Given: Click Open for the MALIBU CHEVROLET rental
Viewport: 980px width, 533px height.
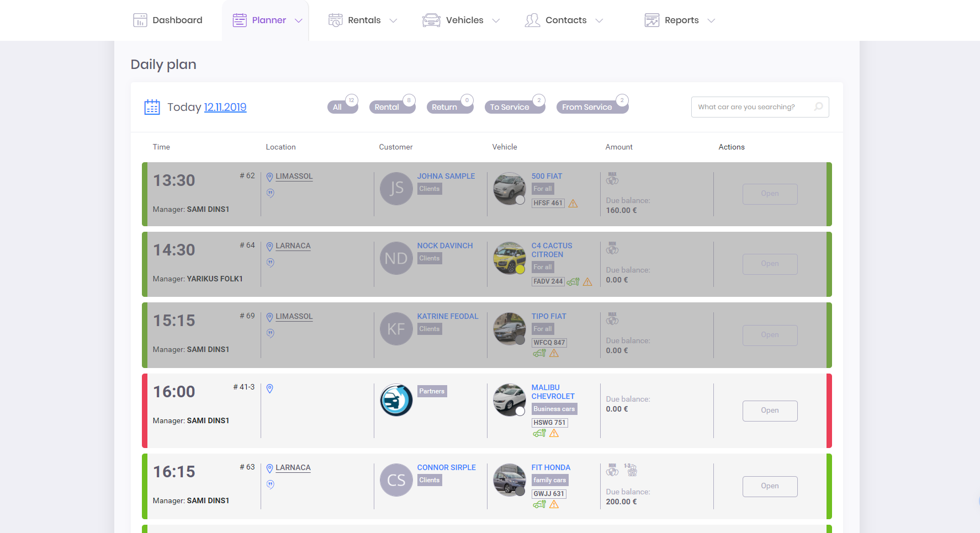Looking at the screenshot, I should click(x=770, y=411).
